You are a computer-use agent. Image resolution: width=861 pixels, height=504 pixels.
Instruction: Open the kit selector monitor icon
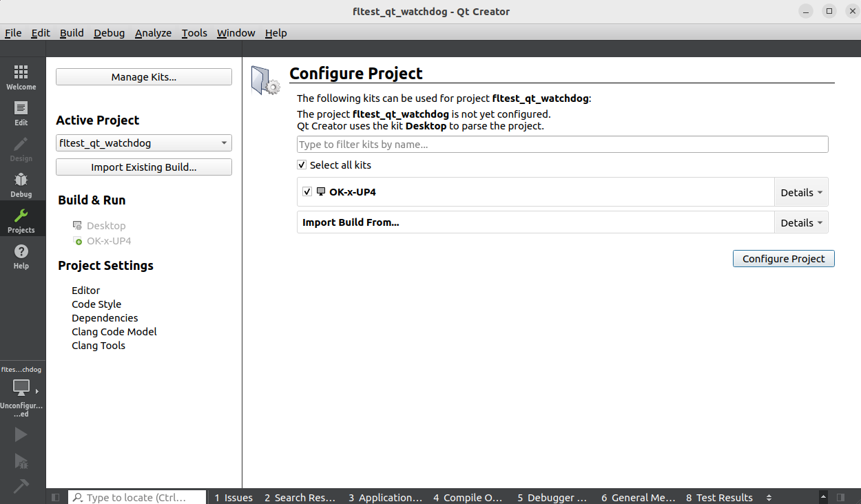tap(21, 388)
